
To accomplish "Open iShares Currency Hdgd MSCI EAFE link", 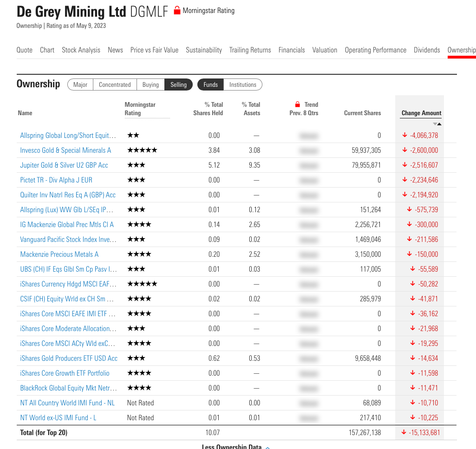I will click(68, 284).
